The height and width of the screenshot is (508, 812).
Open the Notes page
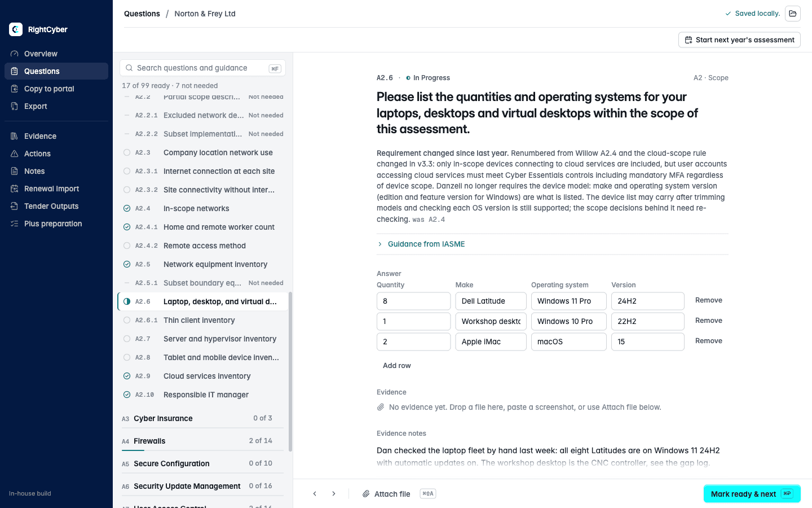click(x=56, y=171)
